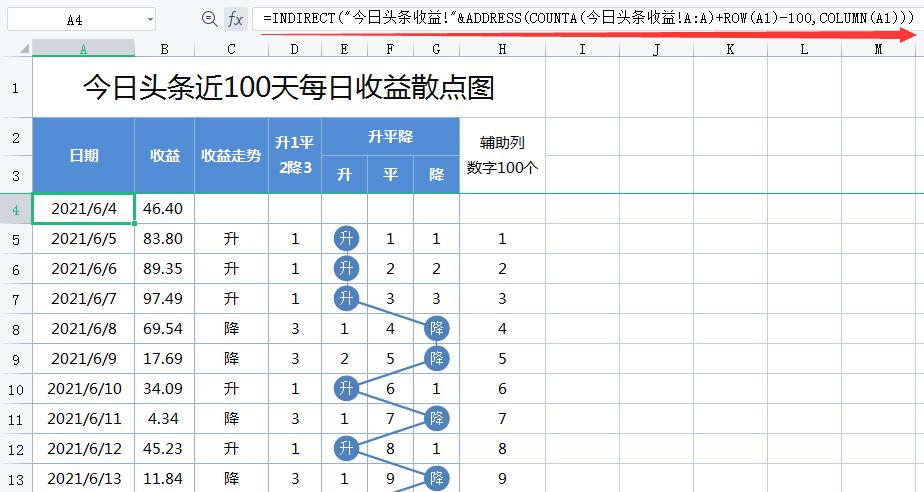Select row 13 header
The width and height of the screenshot is (924, 492).
[16, 478]
